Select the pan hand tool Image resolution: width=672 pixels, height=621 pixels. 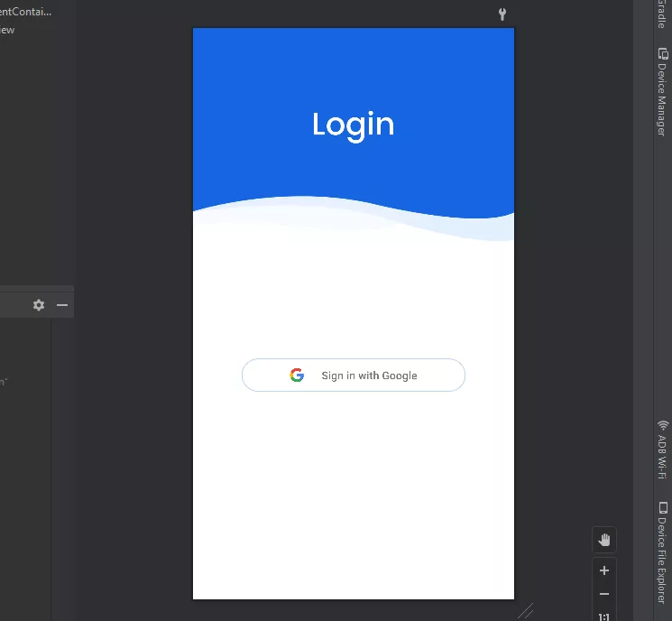(x=604, y=540)
